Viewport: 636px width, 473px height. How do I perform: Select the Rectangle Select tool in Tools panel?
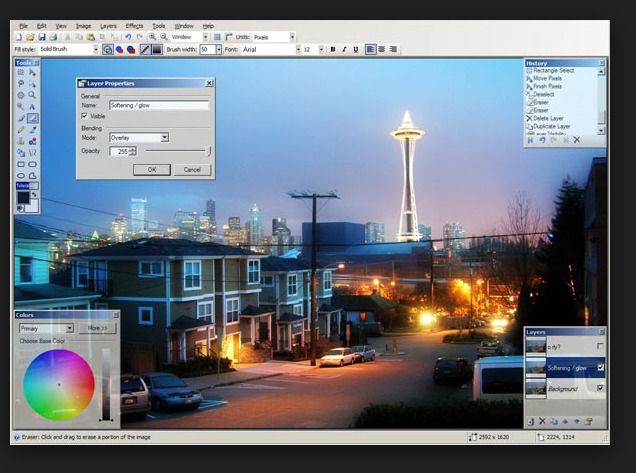coord(21,72)
